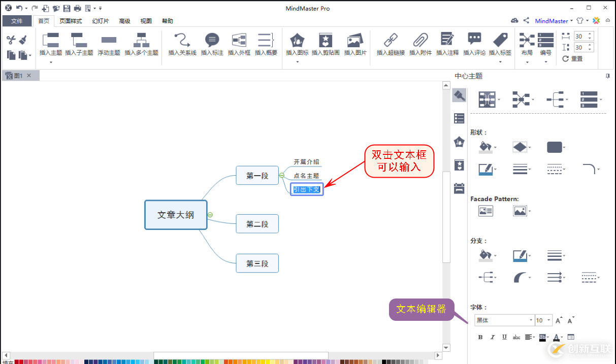Image resolution: width=616 pixels, height=364 pixels.
Task: Insert relationship line (插入关系线)
Action: [x=182, y=40]
